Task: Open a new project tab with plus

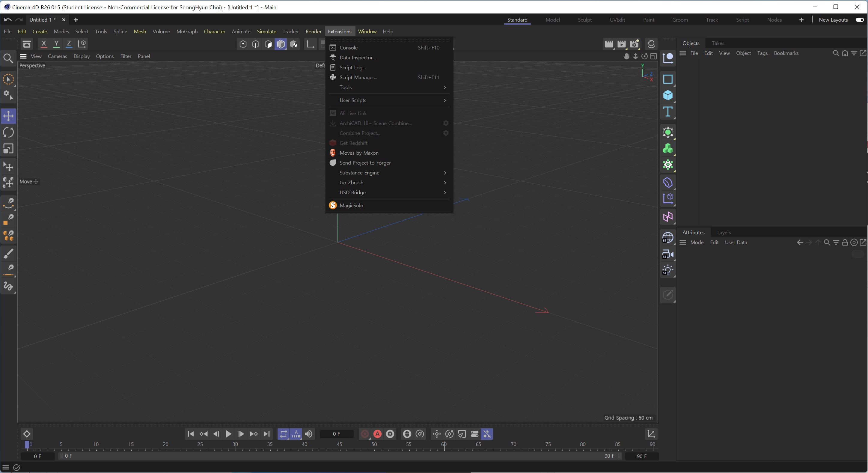Action: pos(76,20)
